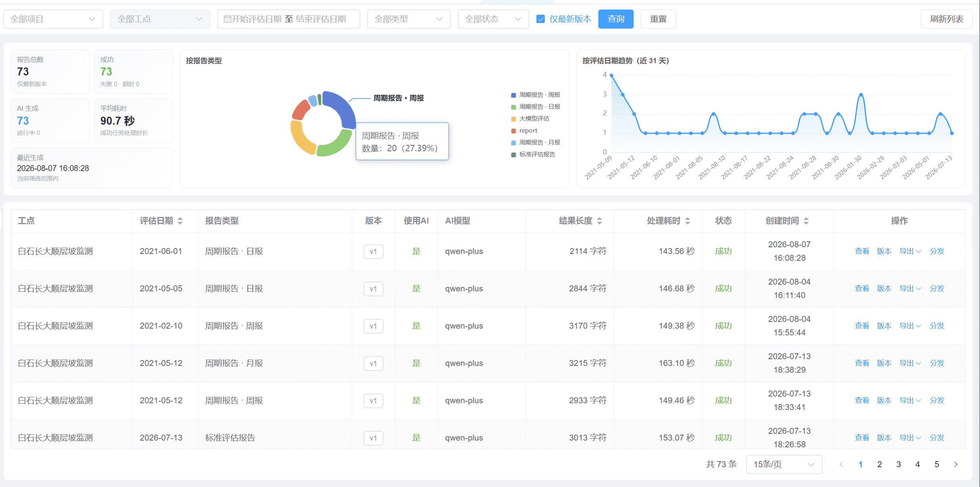Viewport: 980px width, 487px height.
Task: Expand 导出 for 2021-06-01 report
Action: point(910,251)
